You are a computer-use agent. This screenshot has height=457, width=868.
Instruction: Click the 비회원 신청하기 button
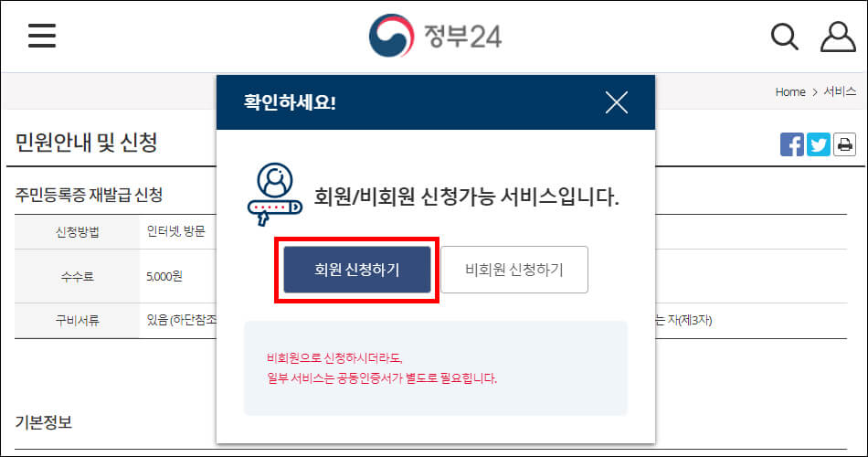point(514,270)
